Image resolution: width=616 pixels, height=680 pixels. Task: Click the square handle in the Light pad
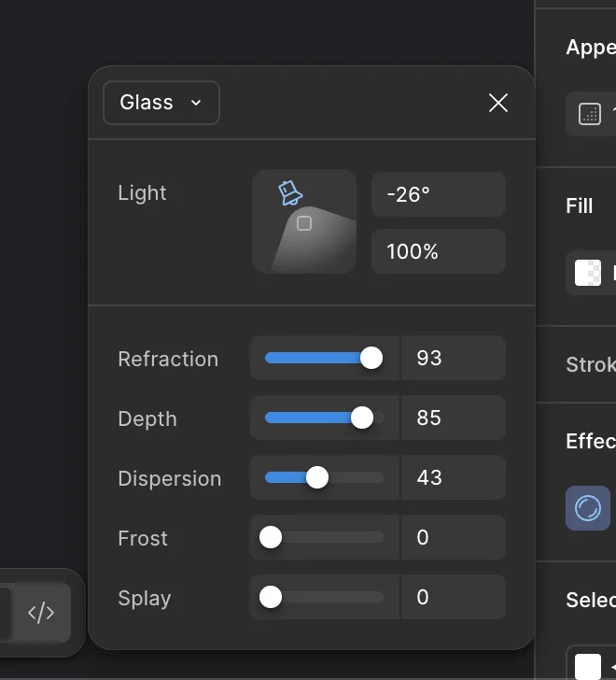[x=303, y=223]
